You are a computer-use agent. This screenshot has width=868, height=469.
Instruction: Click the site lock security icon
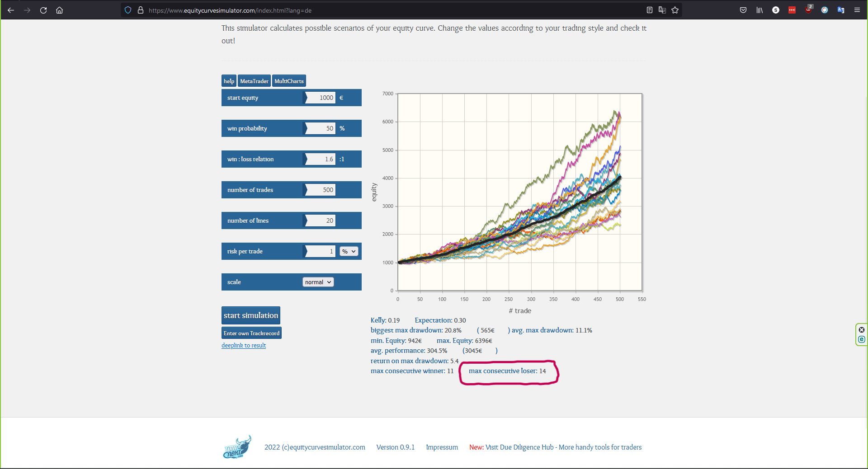tap(141, 10)
